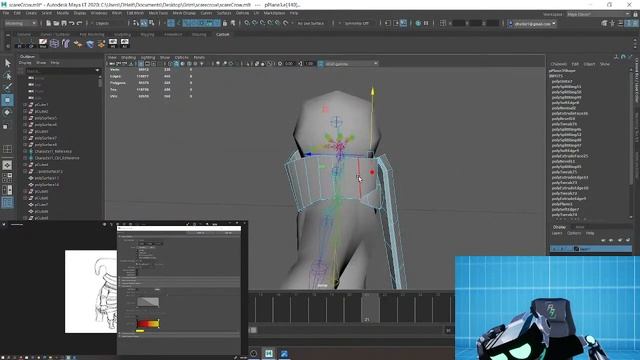Pick the Rotate tool in toolbox

7,113
